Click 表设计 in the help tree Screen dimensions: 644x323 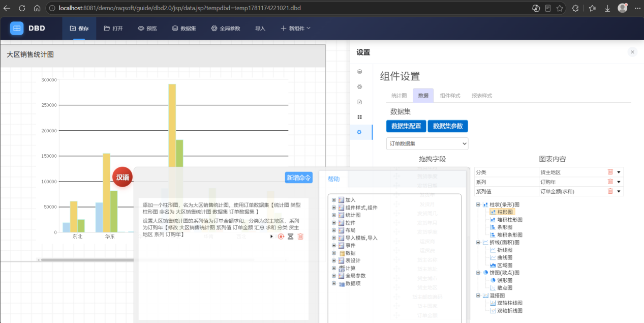point(353,260)
